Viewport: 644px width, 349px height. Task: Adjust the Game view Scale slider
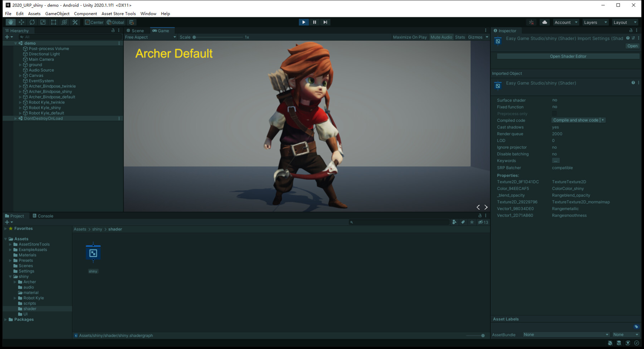194,37
